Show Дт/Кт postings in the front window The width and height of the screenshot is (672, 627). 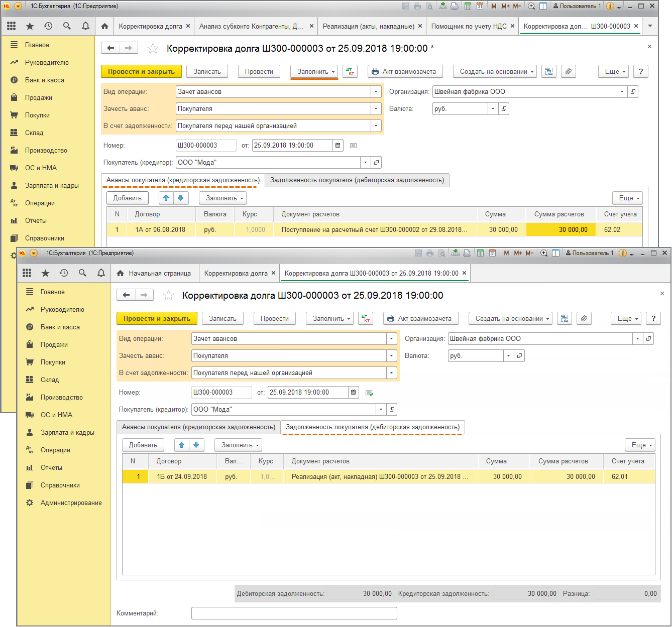[x=366, y=319]
